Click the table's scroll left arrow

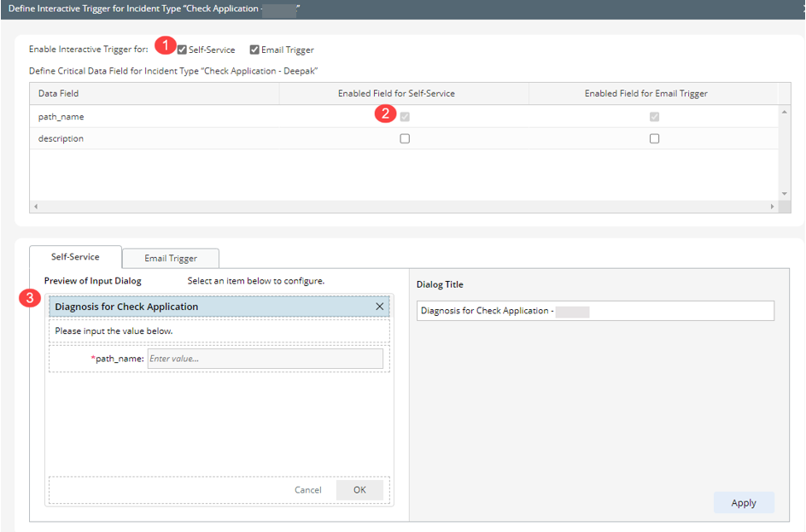[36, 207]
